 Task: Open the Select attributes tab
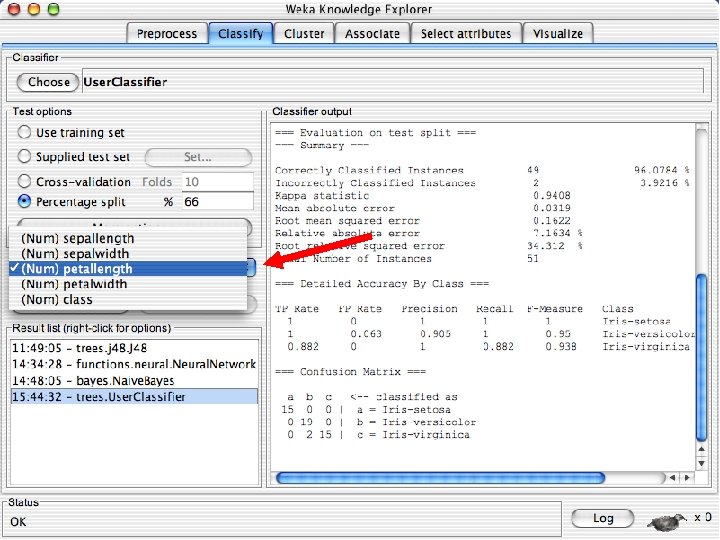coord(466,34)
